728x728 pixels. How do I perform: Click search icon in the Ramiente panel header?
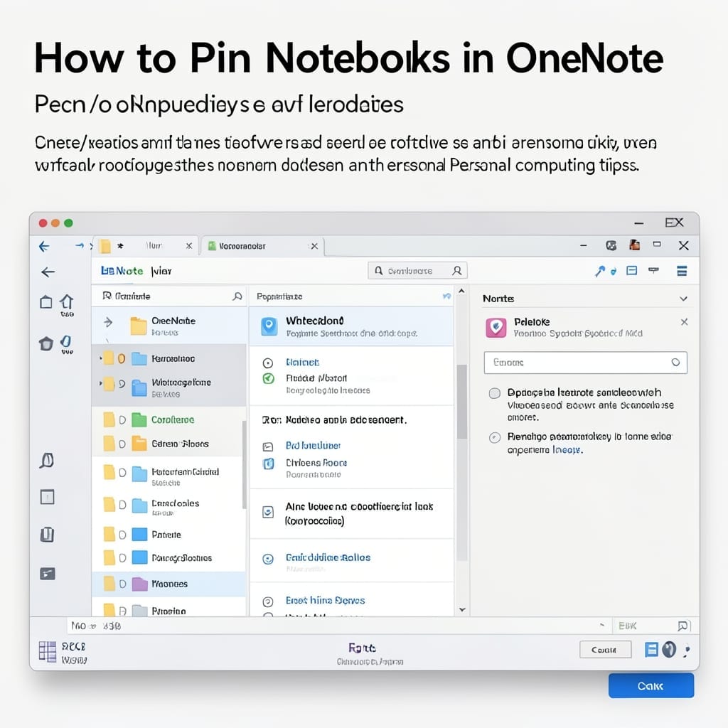point(237,296)
